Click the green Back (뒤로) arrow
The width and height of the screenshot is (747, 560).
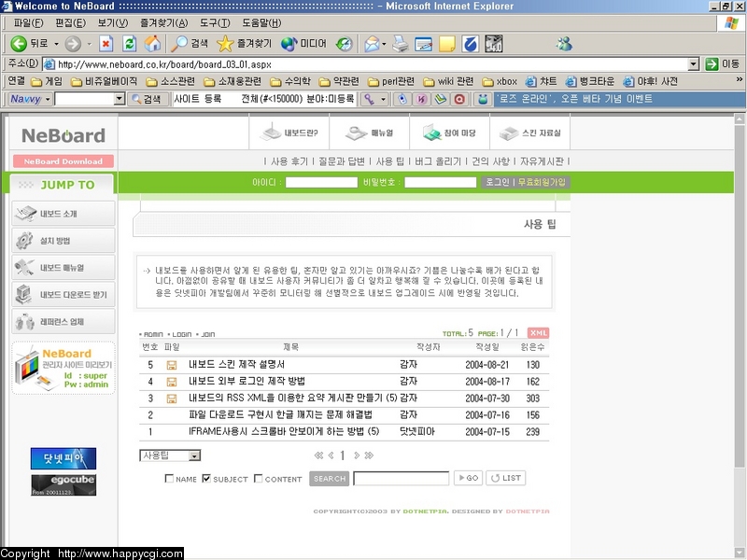[x=19, y=44]
